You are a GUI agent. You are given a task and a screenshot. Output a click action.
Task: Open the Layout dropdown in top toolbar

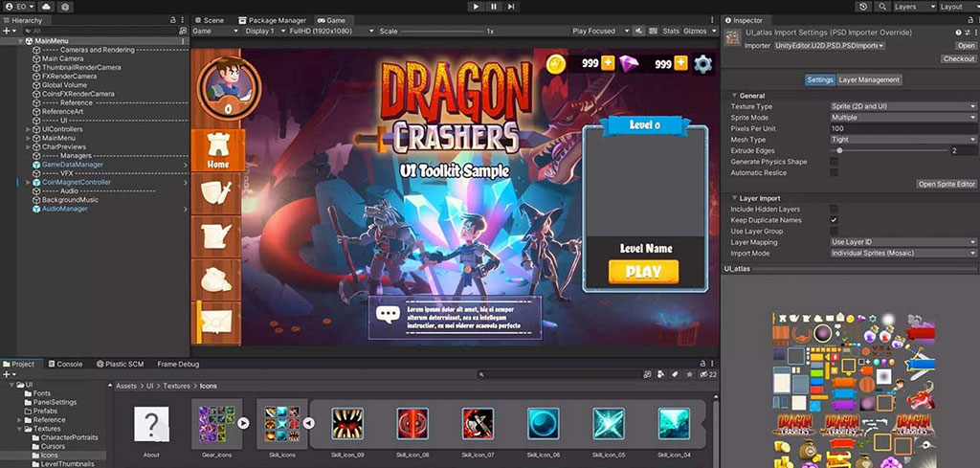click(x=958, y=7)
